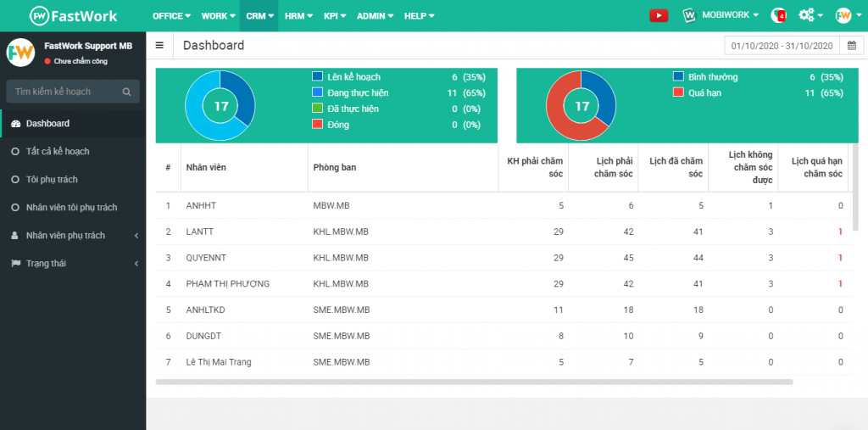Viewport: 868px width, 430px height.
Task: Click the Đóng red legend swatch
Action: (x=317, y=125)
